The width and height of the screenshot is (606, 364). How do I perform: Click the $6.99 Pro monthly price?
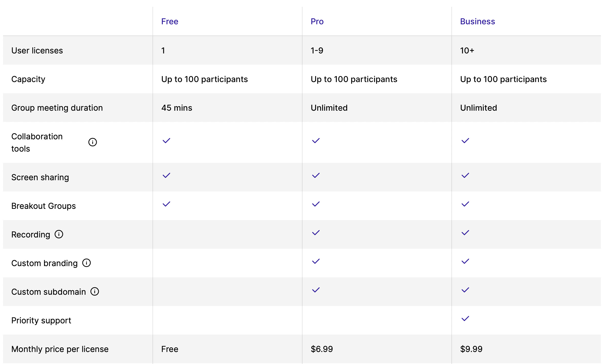pyautogui.click(x=322, y=349)
